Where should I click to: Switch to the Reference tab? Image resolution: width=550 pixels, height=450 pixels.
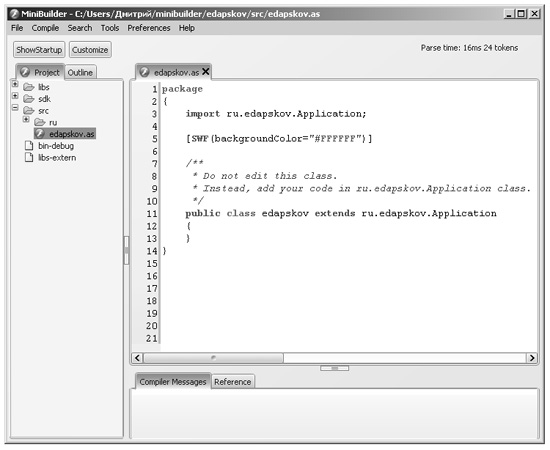(233, 382)
